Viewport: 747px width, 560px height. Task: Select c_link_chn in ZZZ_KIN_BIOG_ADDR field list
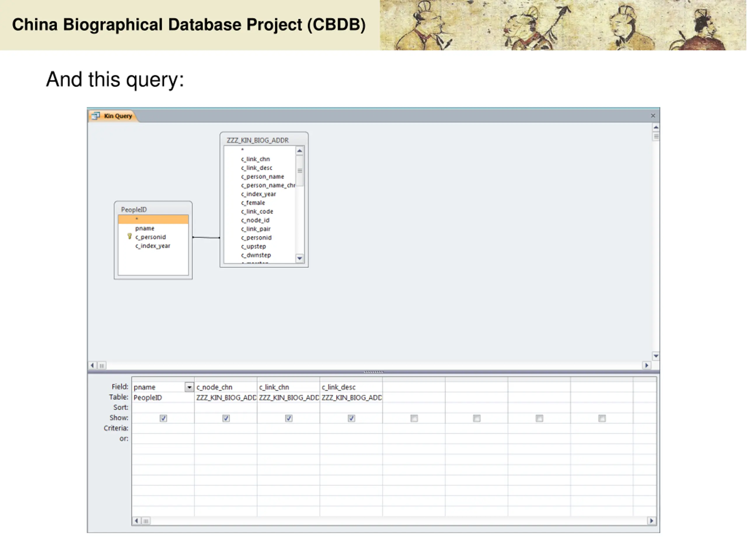255,159
